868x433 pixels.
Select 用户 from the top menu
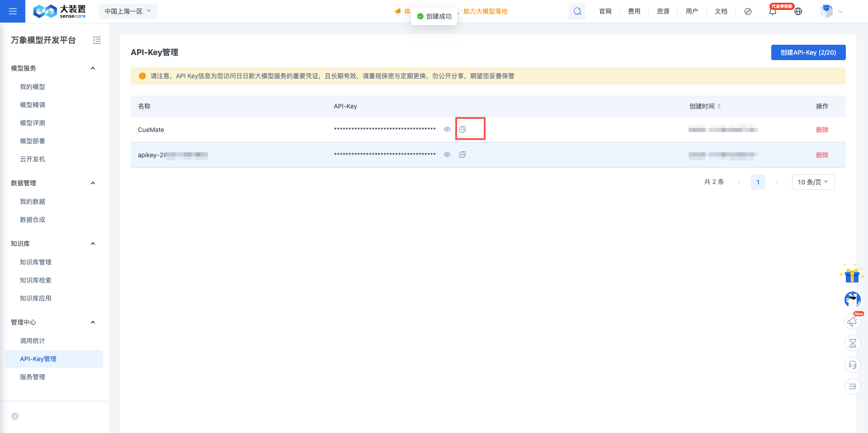click(x=692, y=11)
